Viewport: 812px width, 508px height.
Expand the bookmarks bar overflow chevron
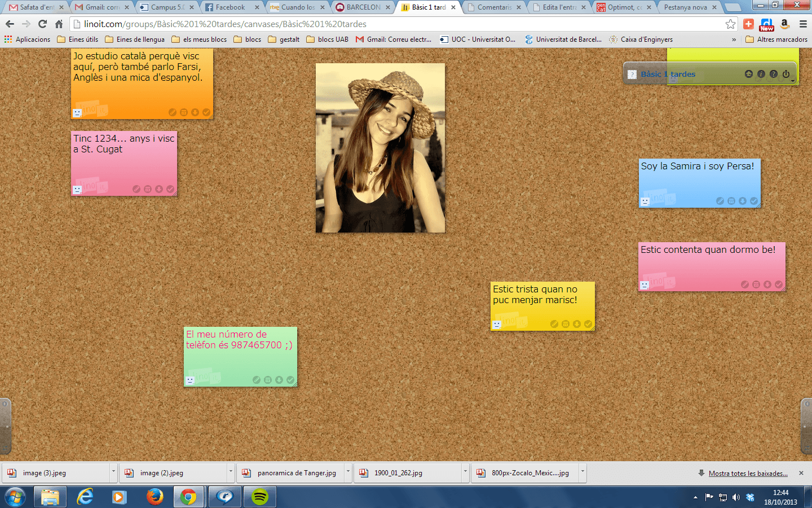[x=734, y=40]
